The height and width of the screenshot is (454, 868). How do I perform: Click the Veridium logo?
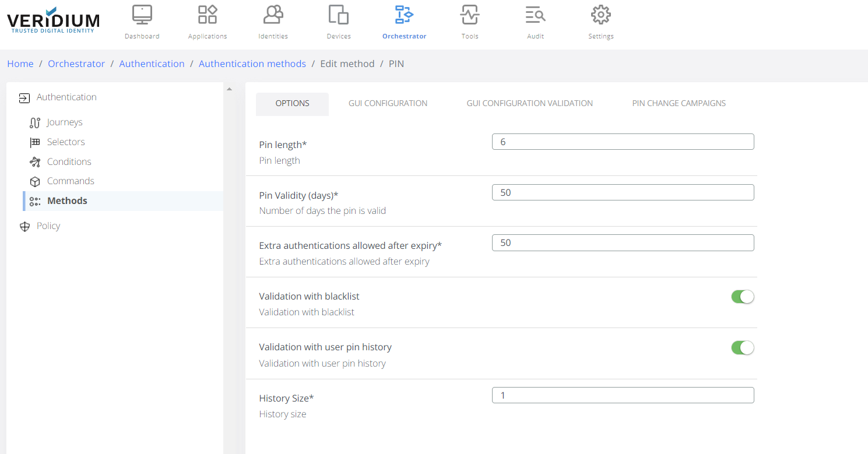coord(53,20)
